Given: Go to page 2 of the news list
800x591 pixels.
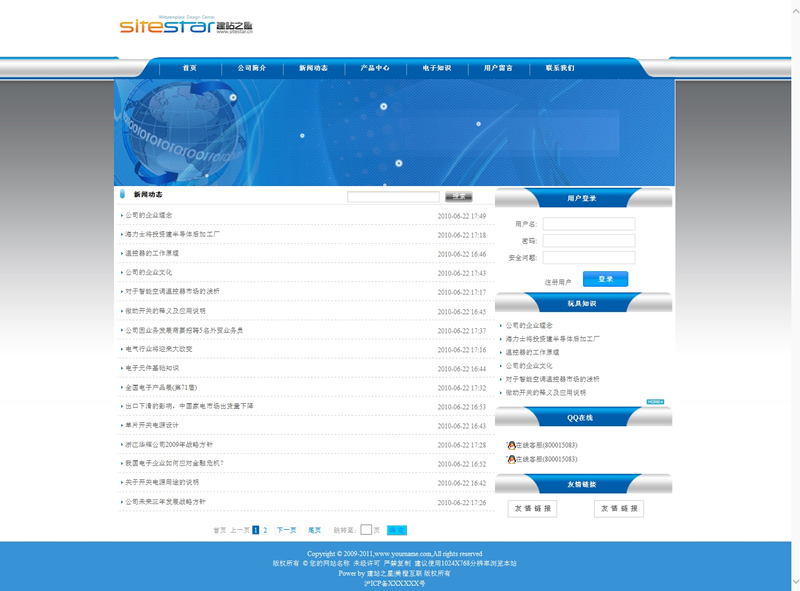Looking at the screenshot, I should [x=265, y=530].
